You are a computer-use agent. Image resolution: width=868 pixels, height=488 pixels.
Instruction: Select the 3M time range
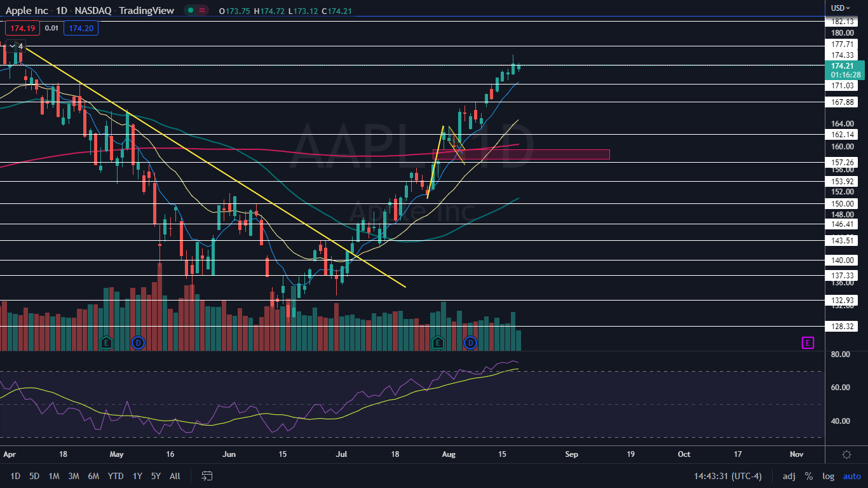74,475
